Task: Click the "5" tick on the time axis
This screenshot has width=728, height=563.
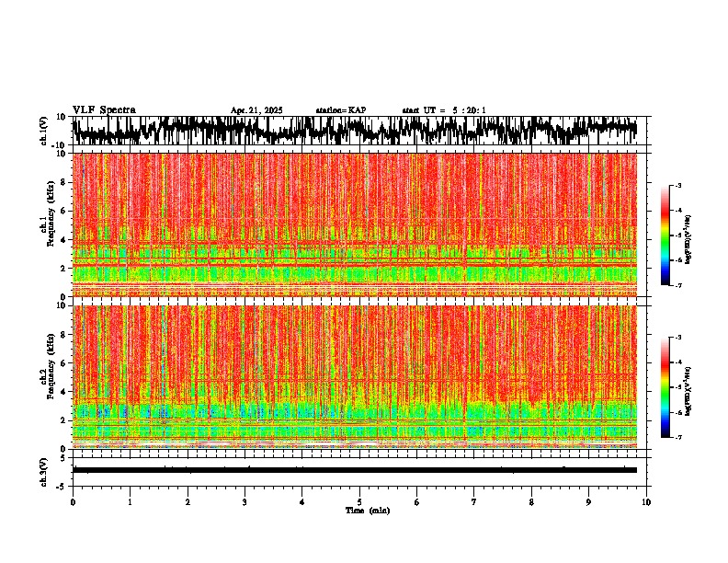Action: pyautogui.click(x=359, y=502)
